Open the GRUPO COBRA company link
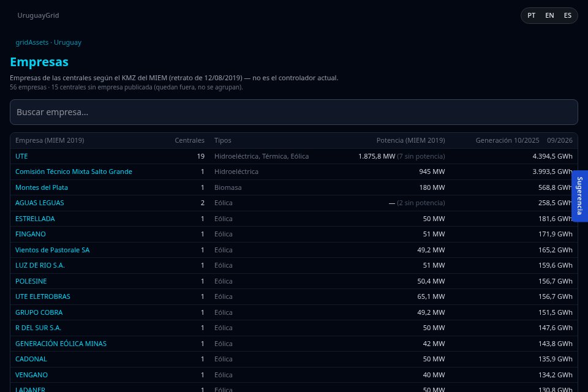The image size is (588, 392). pyautogui.click(x=39, y=312)
